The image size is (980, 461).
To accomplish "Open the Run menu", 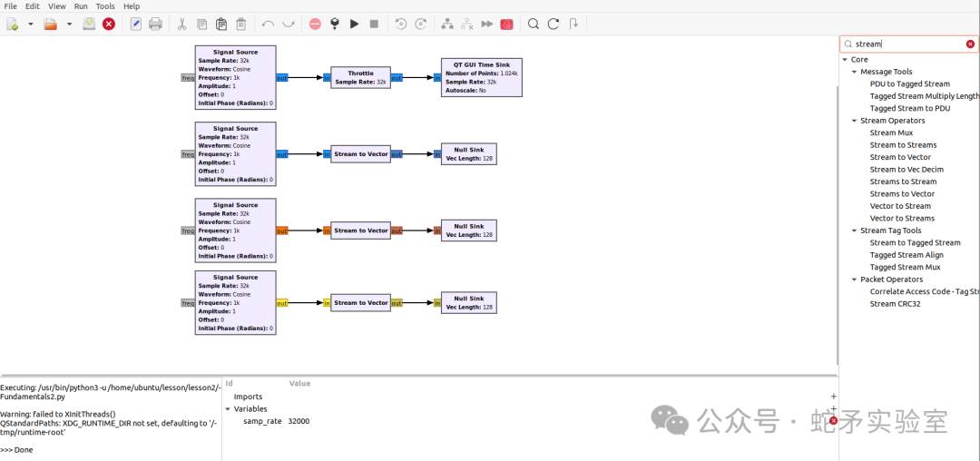I will tap(81, 6).
